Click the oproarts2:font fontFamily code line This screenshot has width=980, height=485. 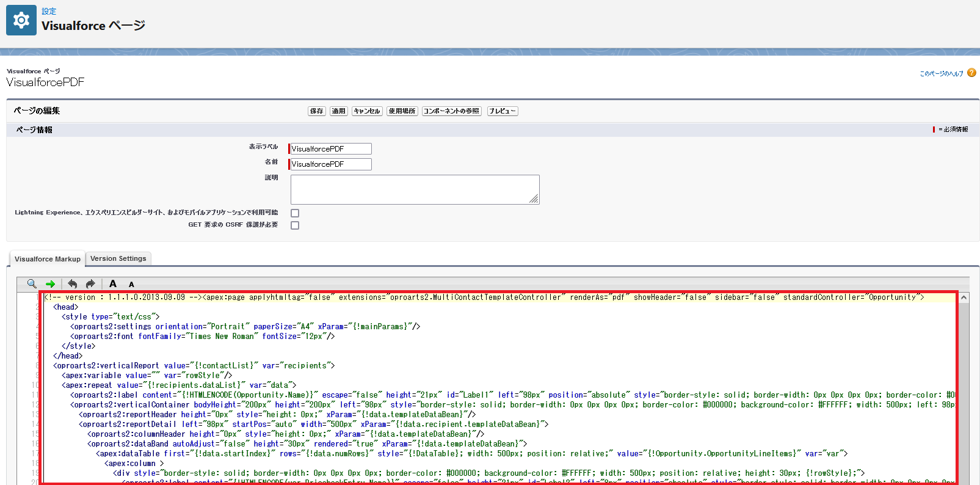(x=203, y=337)
